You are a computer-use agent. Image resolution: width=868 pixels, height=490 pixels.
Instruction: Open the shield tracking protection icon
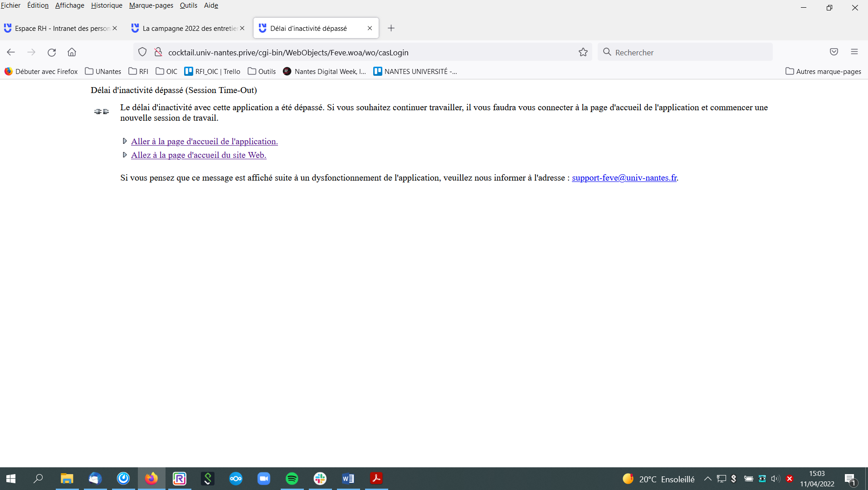[x=142, y=52]
